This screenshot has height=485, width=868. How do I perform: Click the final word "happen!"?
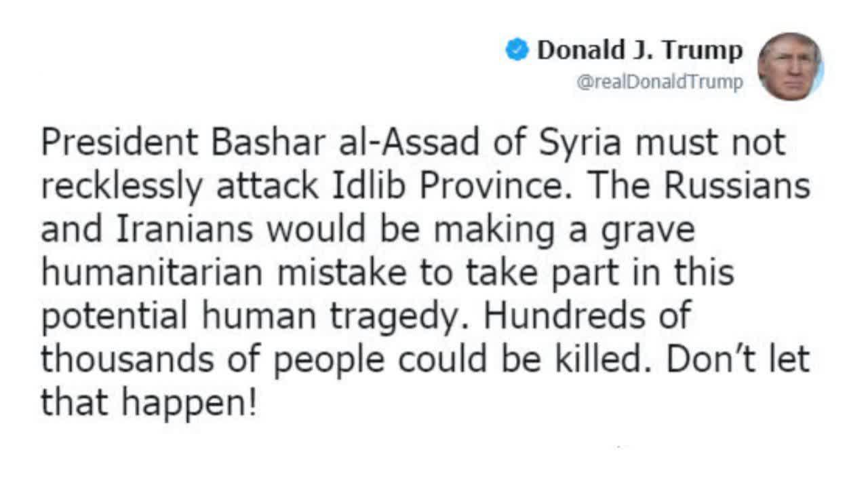[190, 404]
